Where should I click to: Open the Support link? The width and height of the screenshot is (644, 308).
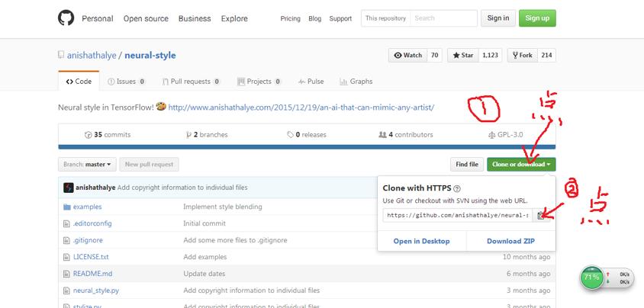[x=340, y=18]
